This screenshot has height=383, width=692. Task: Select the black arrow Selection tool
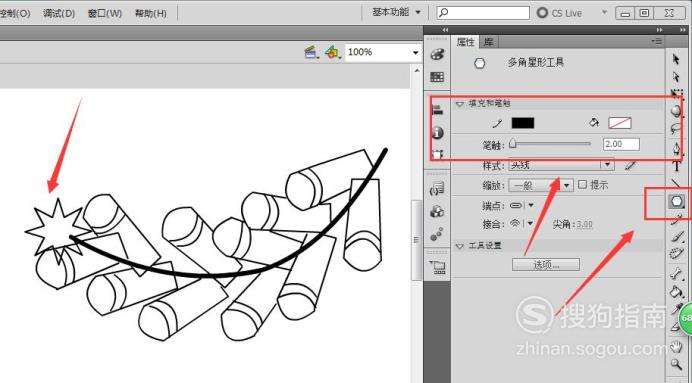676,59
